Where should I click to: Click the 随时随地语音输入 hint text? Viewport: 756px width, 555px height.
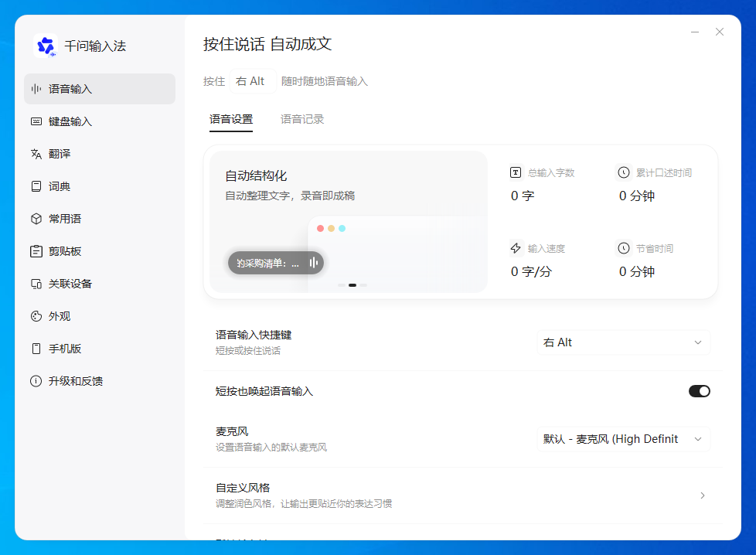click(x=325, y=81)
